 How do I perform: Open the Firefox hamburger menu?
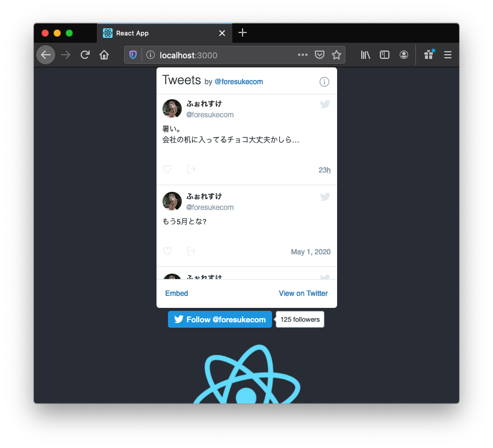[447, 55]
